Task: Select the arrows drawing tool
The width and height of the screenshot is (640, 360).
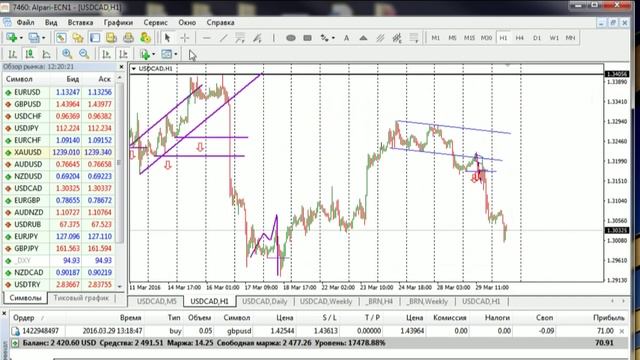Action: [x=324, y=38]
